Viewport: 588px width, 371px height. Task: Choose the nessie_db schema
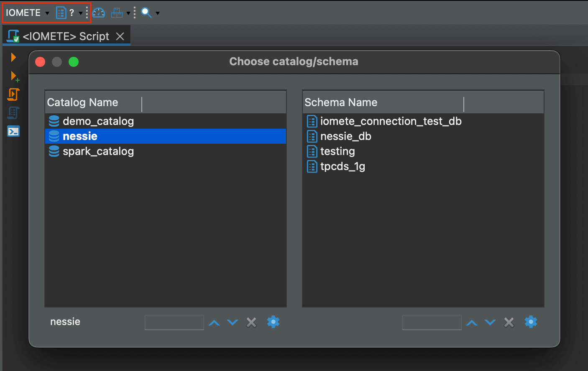click(423, 136)
